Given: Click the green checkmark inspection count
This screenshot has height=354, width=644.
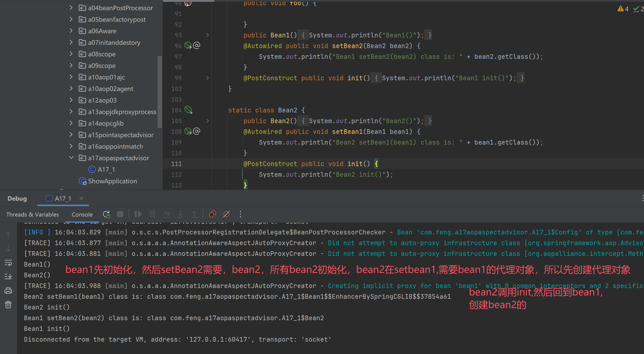Looking at the screenshot, I should [x=638, y=9].
